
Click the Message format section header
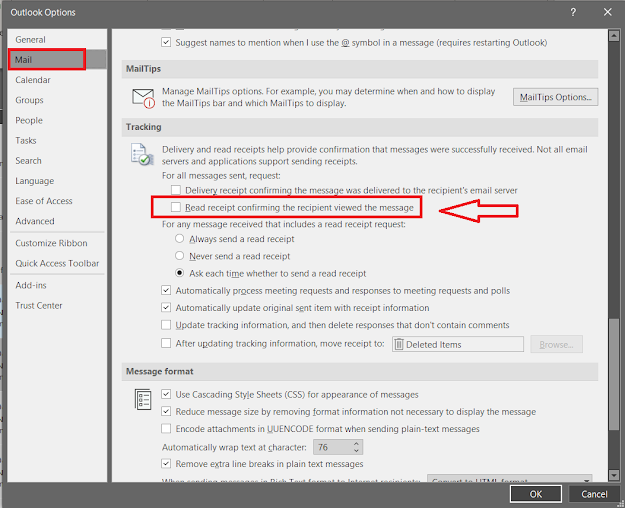(360, 371)
